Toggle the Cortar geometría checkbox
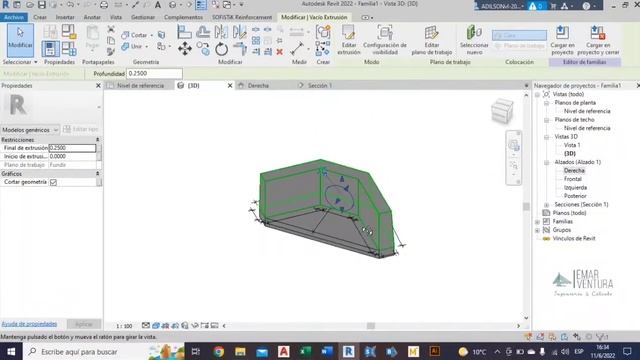Viewport: 640px width, 360px height. coord(53,182)
